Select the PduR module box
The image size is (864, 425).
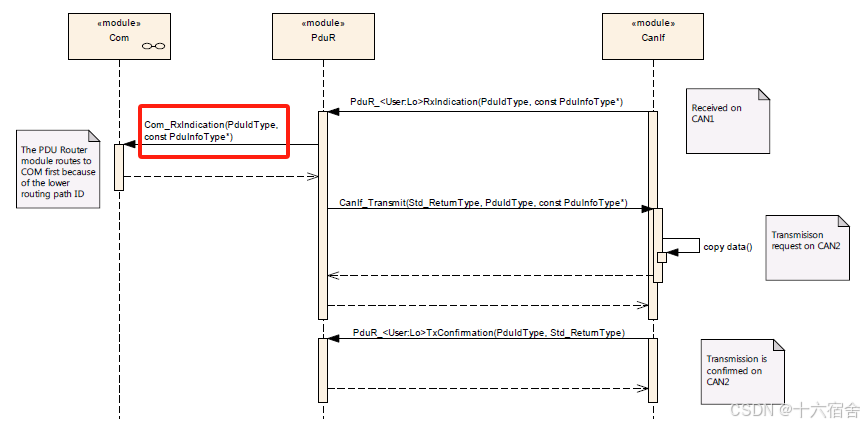pyautogui.click(x=323, y=36)
